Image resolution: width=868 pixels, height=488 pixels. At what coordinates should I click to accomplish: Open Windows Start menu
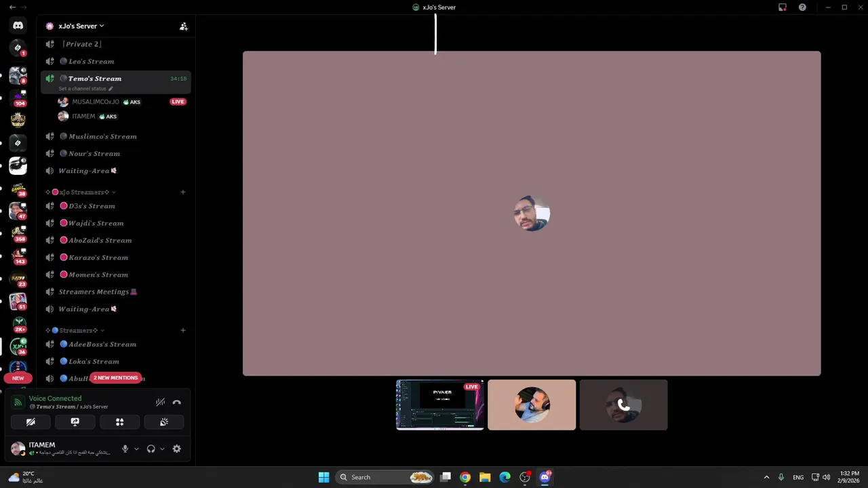323,477
